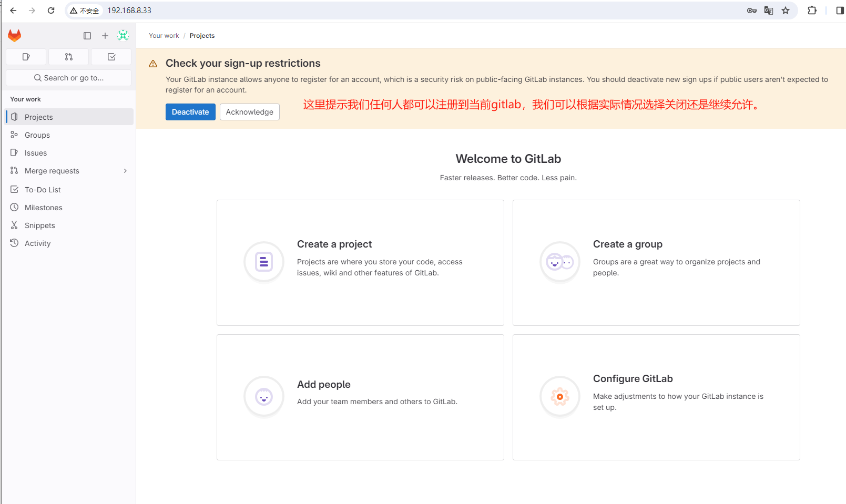
Task: Open the Activity sidebar item
Action: (x=37, y=243)
